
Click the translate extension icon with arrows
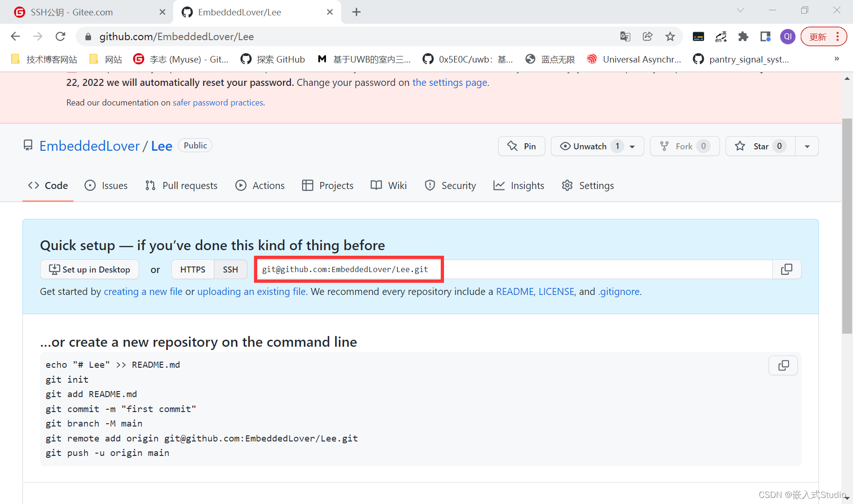[x=721, y=36]
